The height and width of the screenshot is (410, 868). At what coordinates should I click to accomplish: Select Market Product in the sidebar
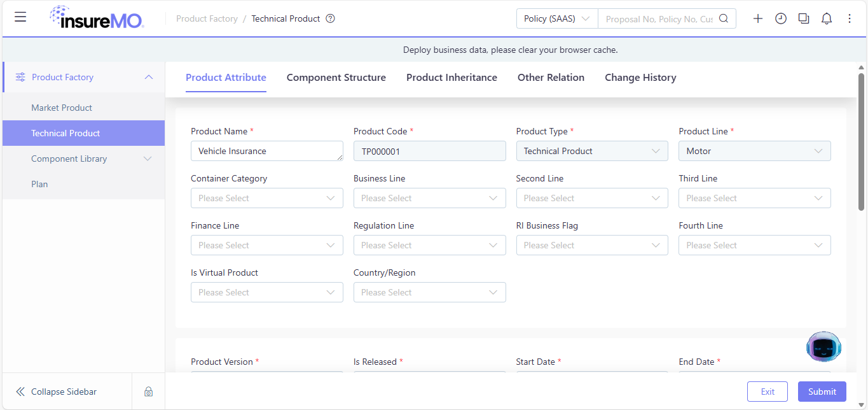[83, 108]
